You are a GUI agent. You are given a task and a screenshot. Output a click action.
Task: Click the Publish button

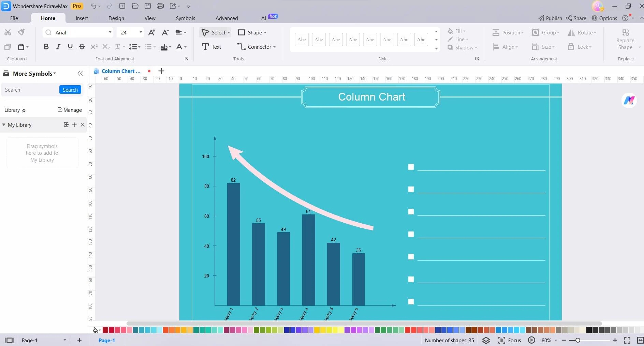(x=550, y=18)
